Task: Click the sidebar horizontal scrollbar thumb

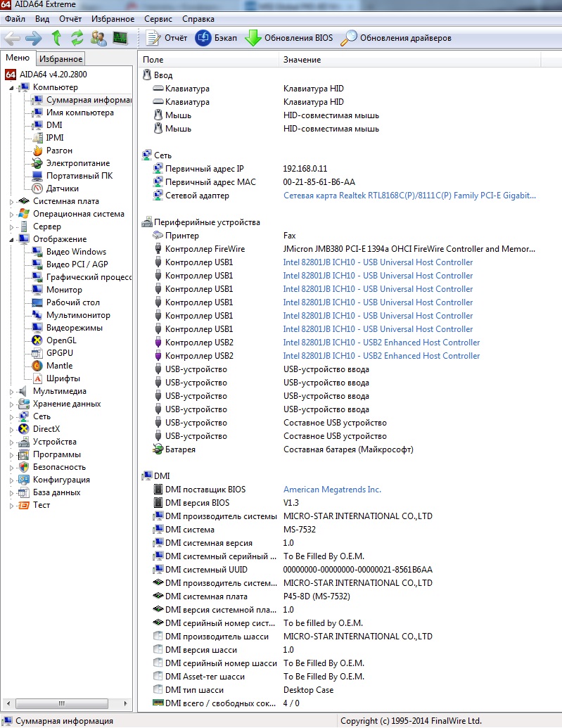Action: coord(62,703)
